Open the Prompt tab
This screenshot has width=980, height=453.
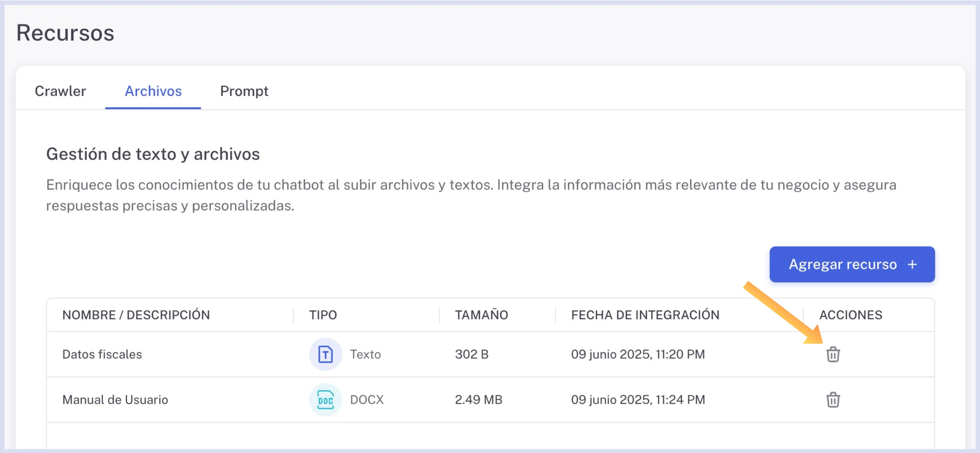[x=244, y=91]
